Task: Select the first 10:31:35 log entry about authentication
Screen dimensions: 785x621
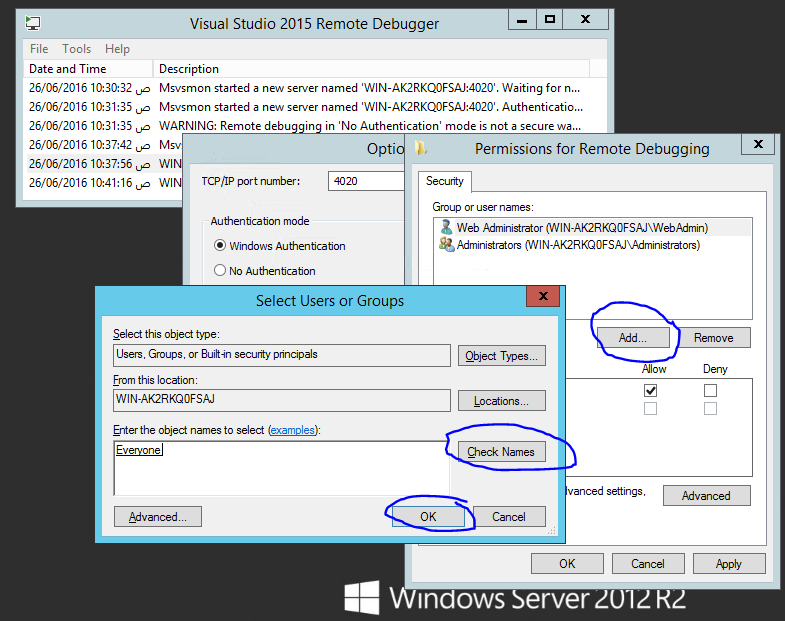Action: (305, 107)
